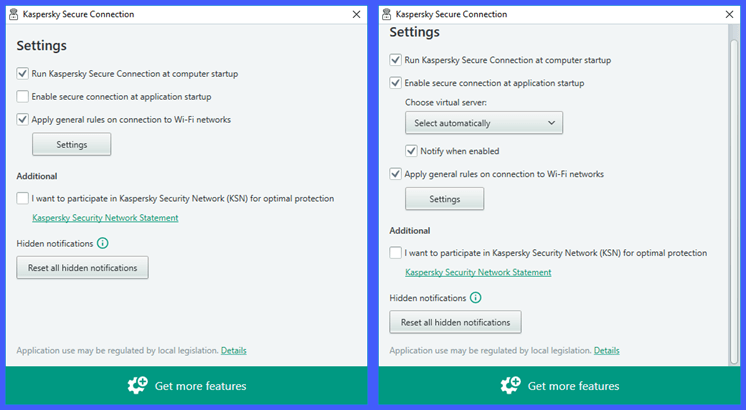The height and width of the screenshot is (410, 746).
Task: Close the left Kaspersky Secure Connection window
Action: point(356,14)
